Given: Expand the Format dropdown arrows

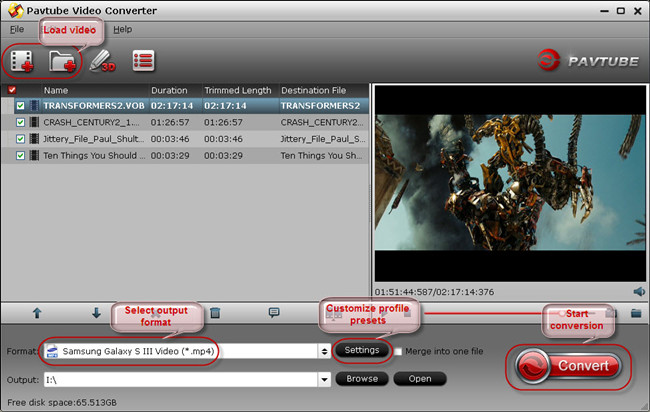Looking at the screenshot, I should 324,351.
